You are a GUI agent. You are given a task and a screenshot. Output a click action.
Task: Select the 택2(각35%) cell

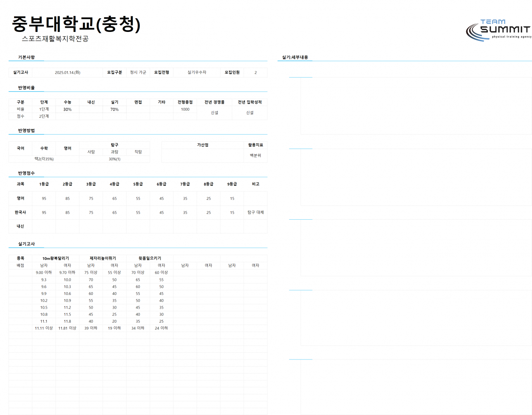point(44,159)
